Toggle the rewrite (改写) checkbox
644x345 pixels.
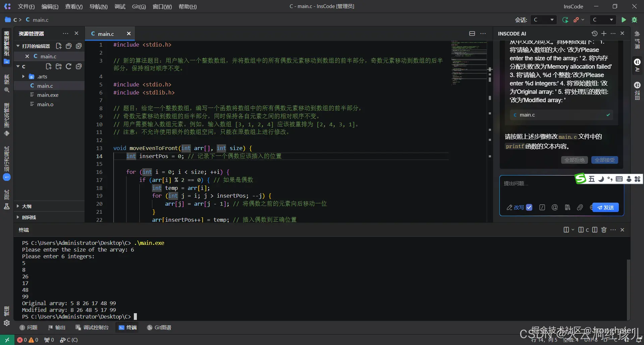(529, 207)
